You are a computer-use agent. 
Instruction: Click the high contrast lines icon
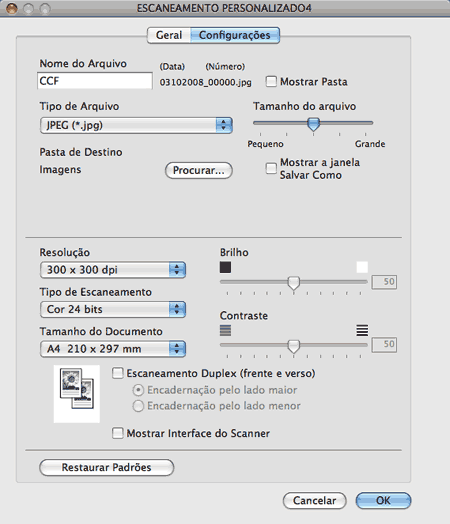point(362,331)
